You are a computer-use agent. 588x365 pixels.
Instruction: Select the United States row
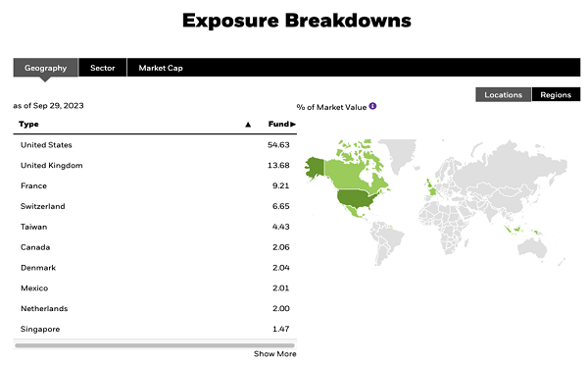click(x=155, y=145)
